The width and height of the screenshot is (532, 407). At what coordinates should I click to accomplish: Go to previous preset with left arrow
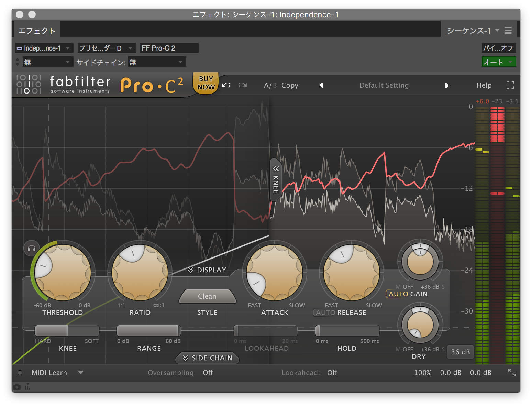[x=322, y=85]
